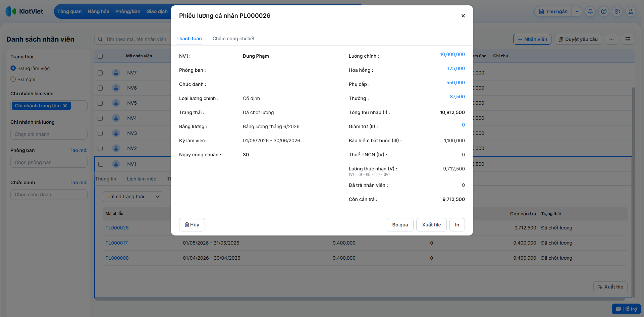Toggle the select-all header checkbox

click(x=100, y=56)
